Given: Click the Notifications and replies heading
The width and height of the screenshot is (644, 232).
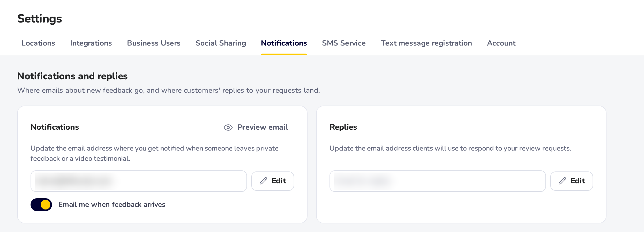Looking at the screenshot, I should 73,76.
